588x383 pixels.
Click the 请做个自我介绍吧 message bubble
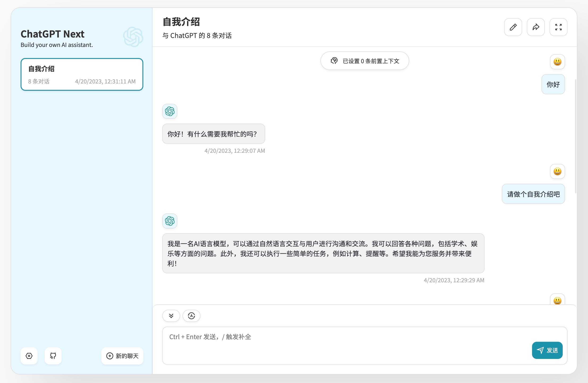[x=533, y=194]
